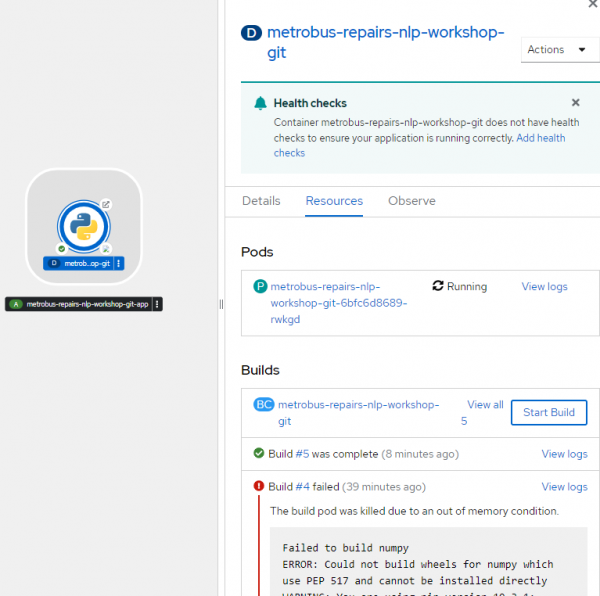The image size is (600, 596).
Task: Click the Health checks bell icon
Action: 261,103
